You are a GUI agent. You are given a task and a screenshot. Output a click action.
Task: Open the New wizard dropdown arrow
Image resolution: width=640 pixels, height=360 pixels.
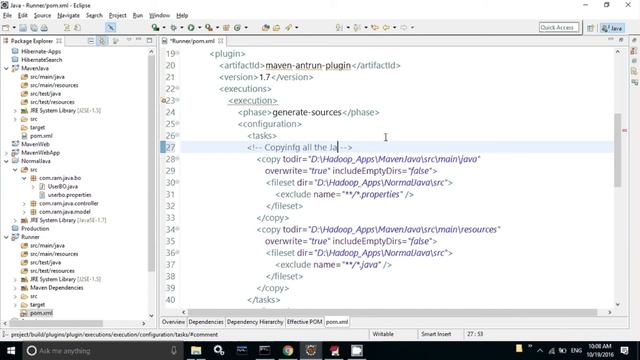pos(14,28)
